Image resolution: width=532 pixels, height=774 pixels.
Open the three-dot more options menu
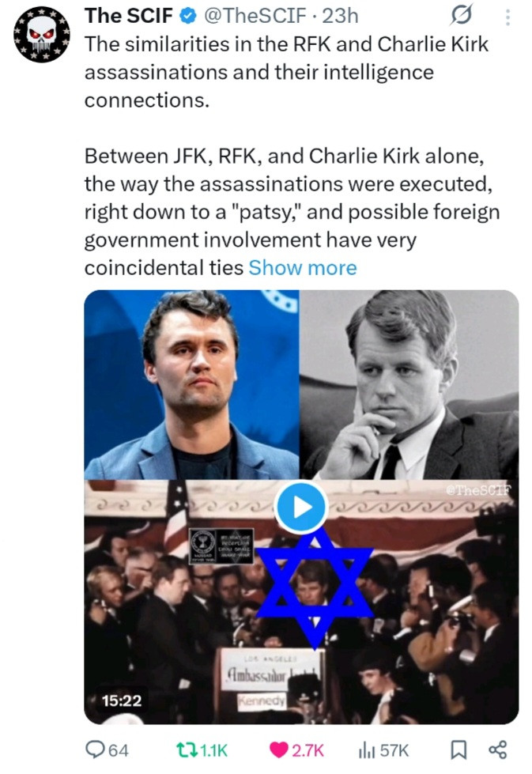tap(507, 17)
